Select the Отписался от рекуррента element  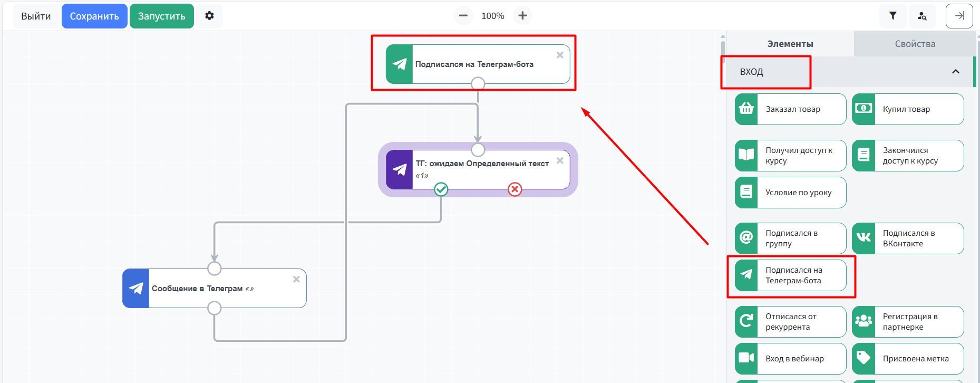click(791, 322)
